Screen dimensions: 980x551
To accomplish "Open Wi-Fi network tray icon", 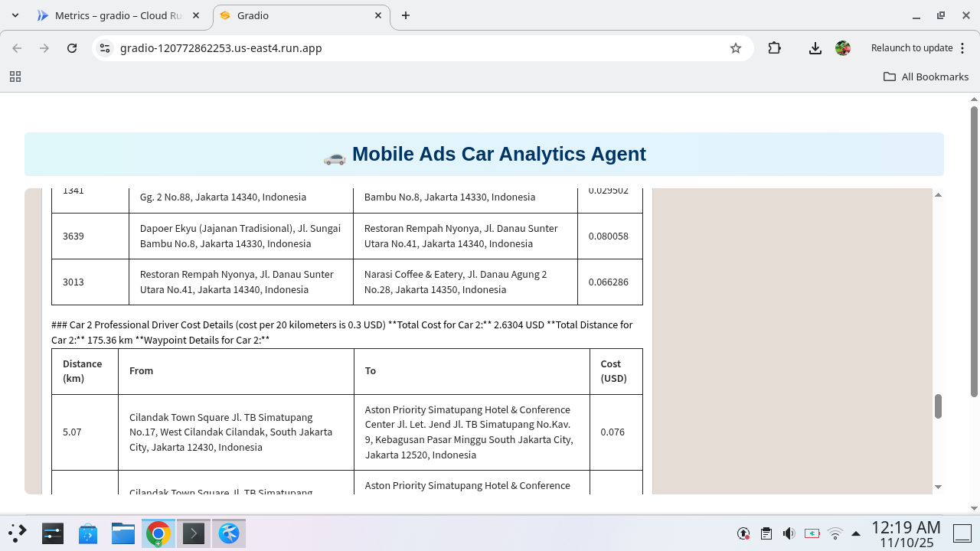I will point(835,533).
